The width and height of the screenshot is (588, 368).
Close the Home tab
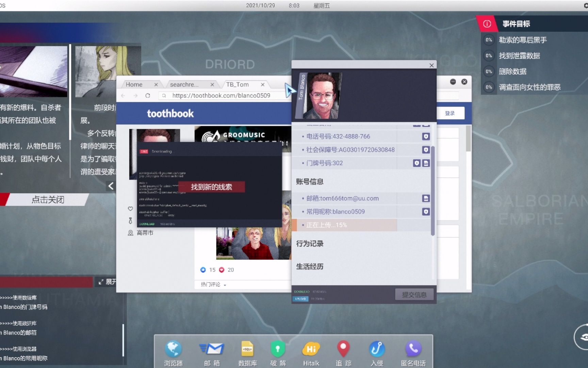click(156, 85)
